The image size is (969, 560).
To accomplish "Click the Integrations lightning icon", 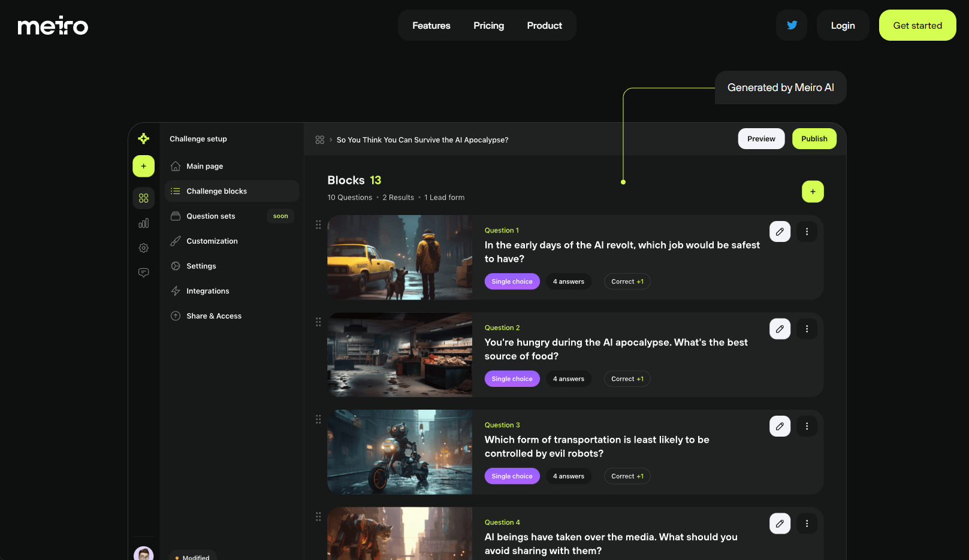I will [x=176, y=291].
